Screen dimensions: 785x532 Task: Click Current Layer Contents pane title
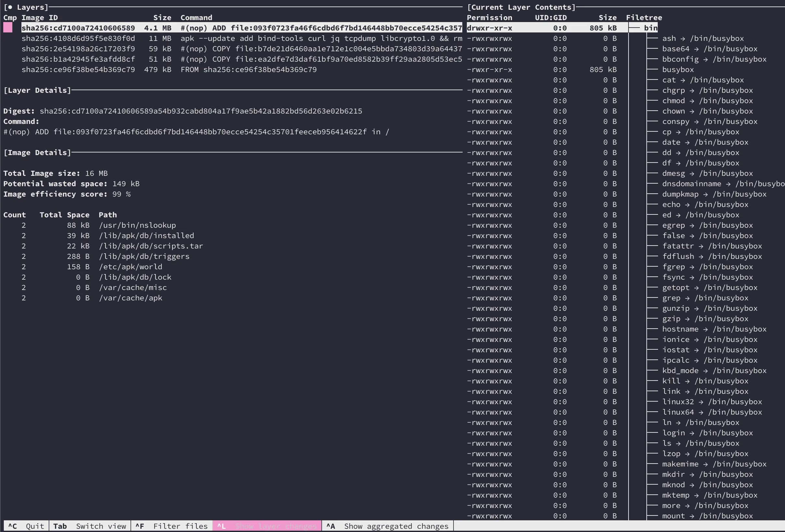(x=521, y=7)
